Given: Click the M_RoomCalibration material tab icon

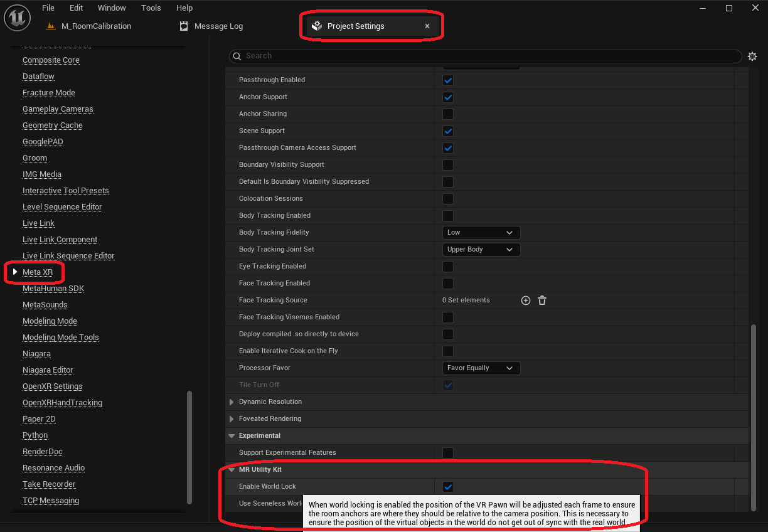Looking at the screenshot, I should click(x=51, y=26).
